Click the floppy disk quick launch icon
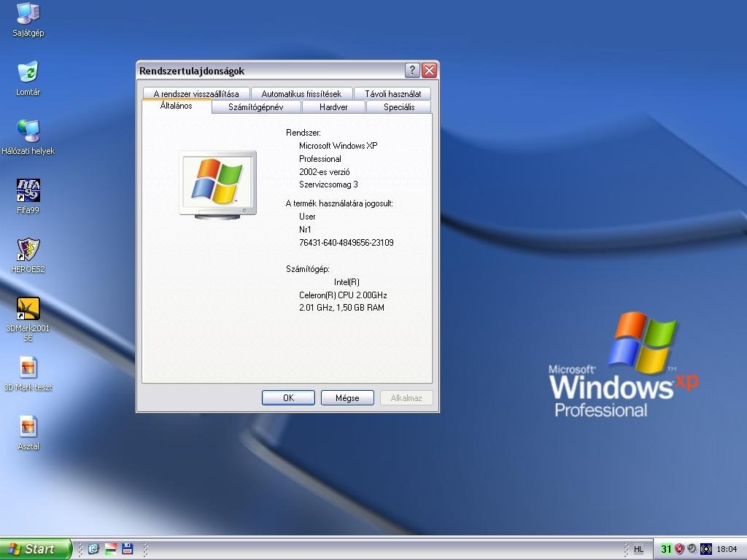Viewport: 747px width, 560px height. 127,549
